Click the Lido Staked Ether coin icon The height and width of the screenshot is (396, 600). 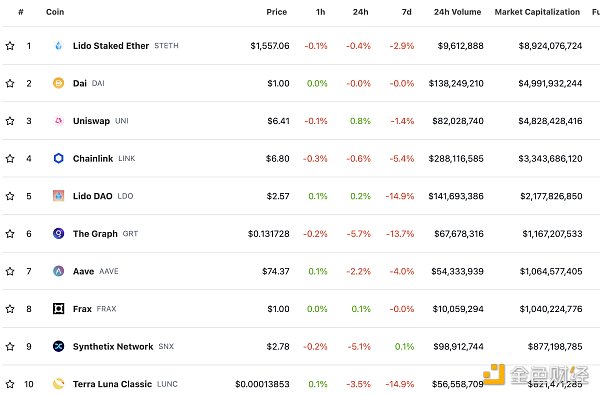pyautogui.click(x=59, y=46)
